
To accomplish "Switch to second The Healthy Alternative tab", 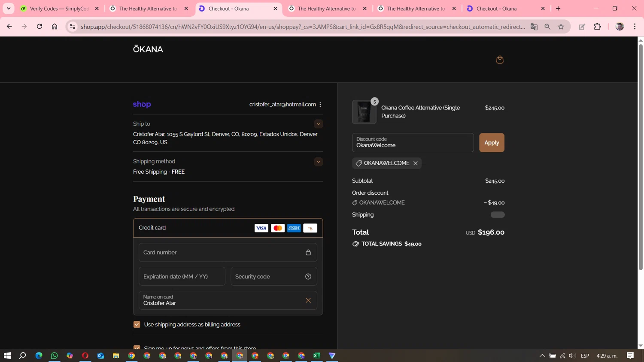I will (x=327, y=9).
